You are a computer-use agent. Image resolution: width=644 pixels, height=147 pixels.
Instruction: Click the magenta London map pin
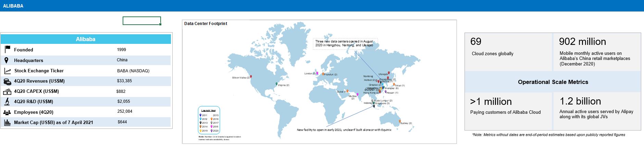317,73
